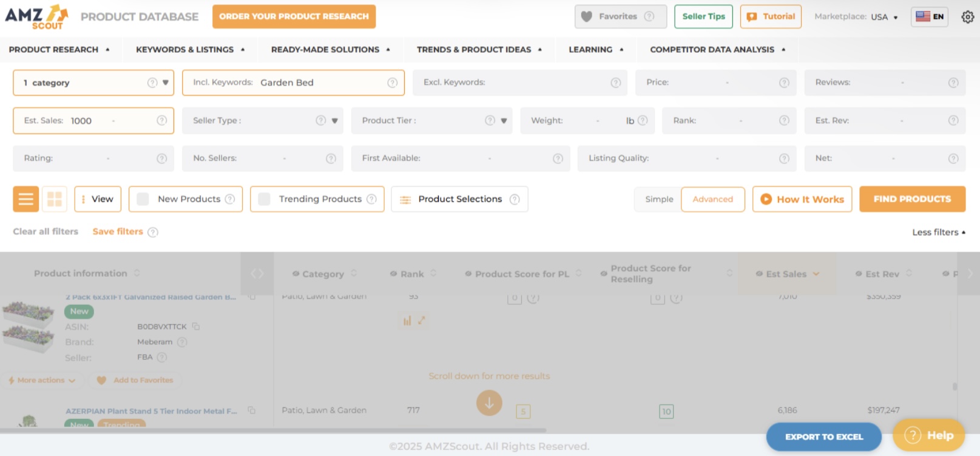Click help icon in Weight filter

click(643, 120)
